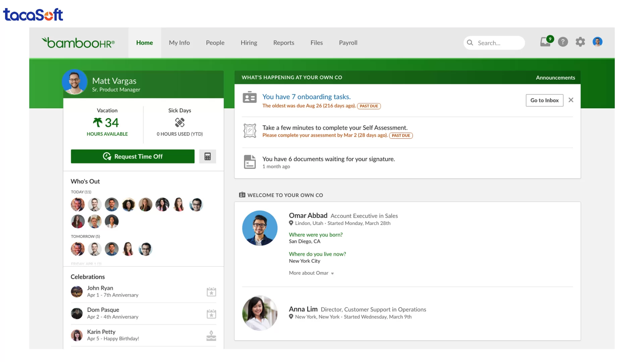This screenshot has height=362, width=644.
Task: Click Karin Petty's birthday cake icon
Action: tap(211, 336)
